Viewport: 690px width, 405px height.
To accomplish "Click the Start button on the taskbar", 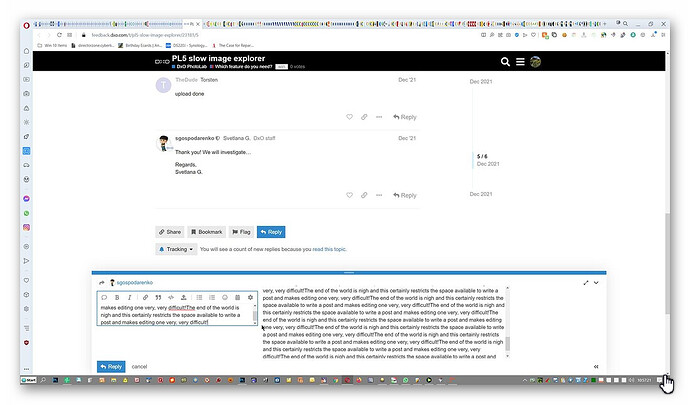I will (x=29, y=380).
